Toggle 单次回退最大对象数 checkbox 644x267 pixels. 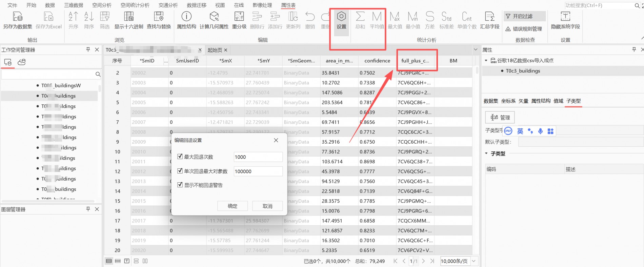tap(180, 171)
